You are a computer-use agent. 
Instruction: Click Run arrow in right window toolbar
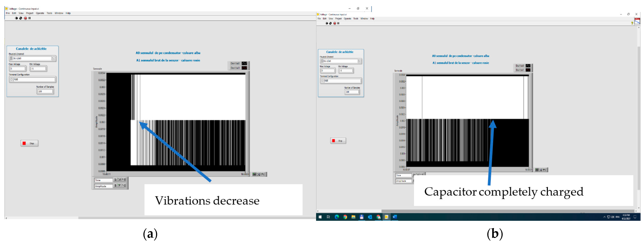click(x=327, y=23)
